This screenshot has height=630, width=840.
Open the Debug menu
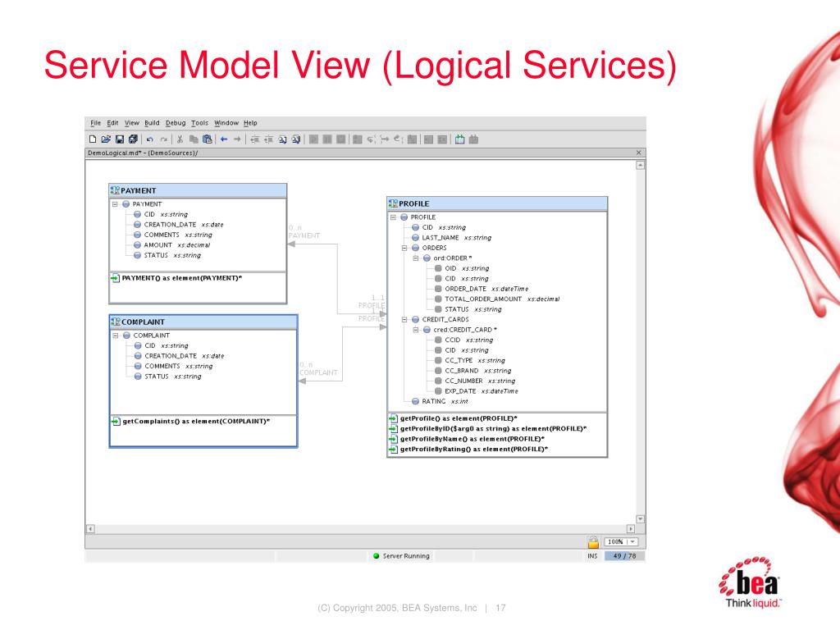pyautogui.click(x=176, y=123)
